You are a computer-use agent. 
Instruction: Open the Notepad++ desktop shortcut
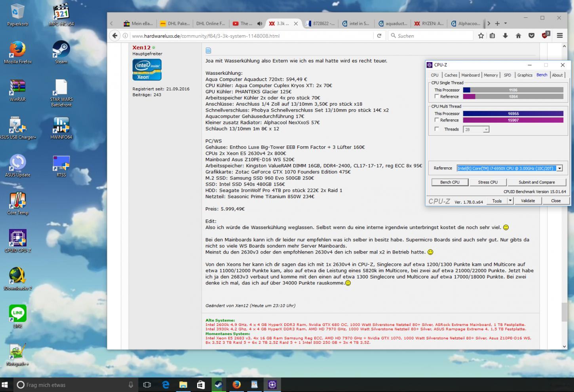pyautogui.click(x=18, y=354)
